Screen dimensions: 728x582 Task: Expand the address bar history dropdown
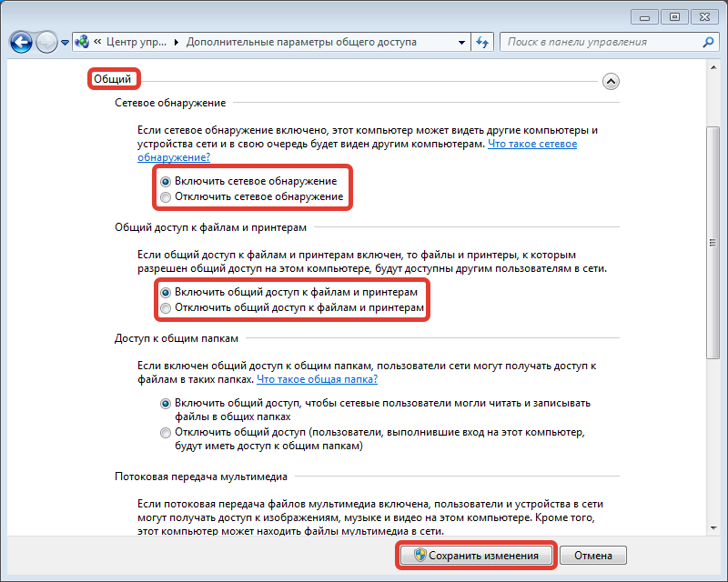click(461, 42)
